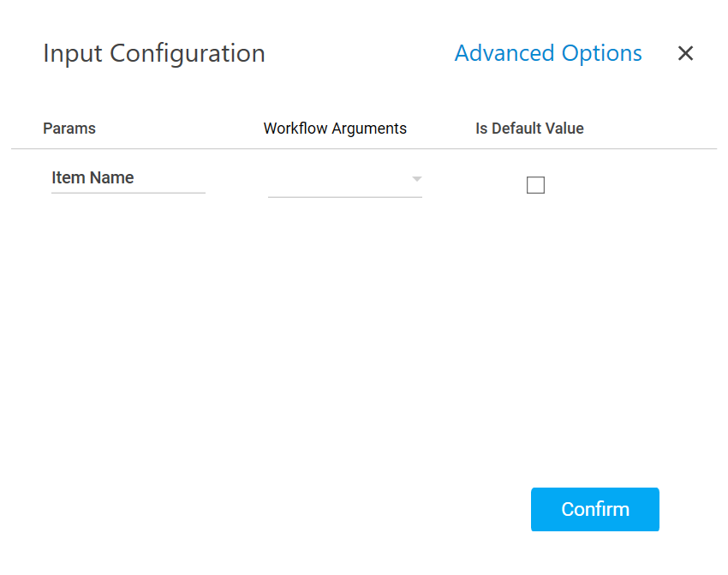728x575 pixels.
Task: Expand the Workflow Arguments dropdown arrow
Action: pyautogui.click(x=417, y=179)
